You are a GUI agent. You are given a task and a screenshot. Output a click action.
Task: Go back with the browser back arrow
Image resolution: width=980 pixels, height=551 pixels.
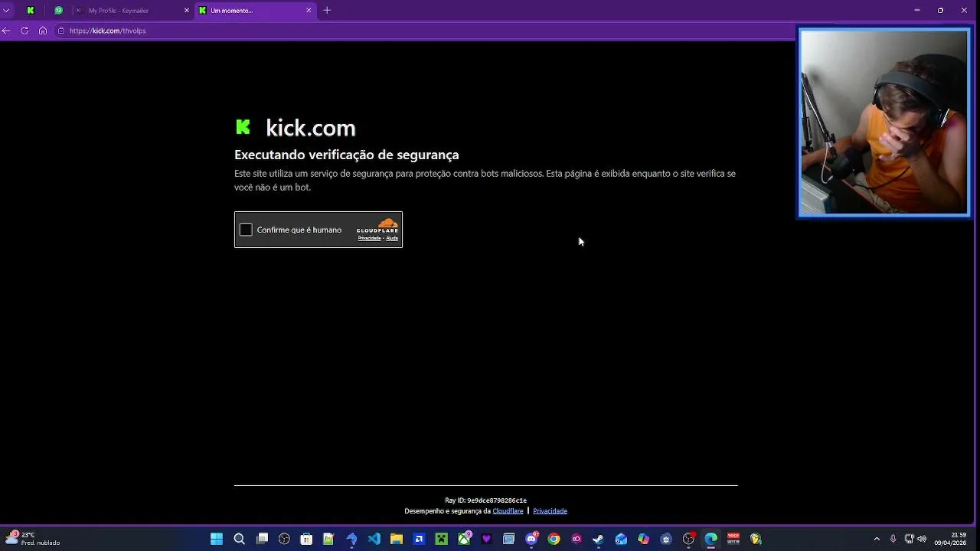click(6, 31)
